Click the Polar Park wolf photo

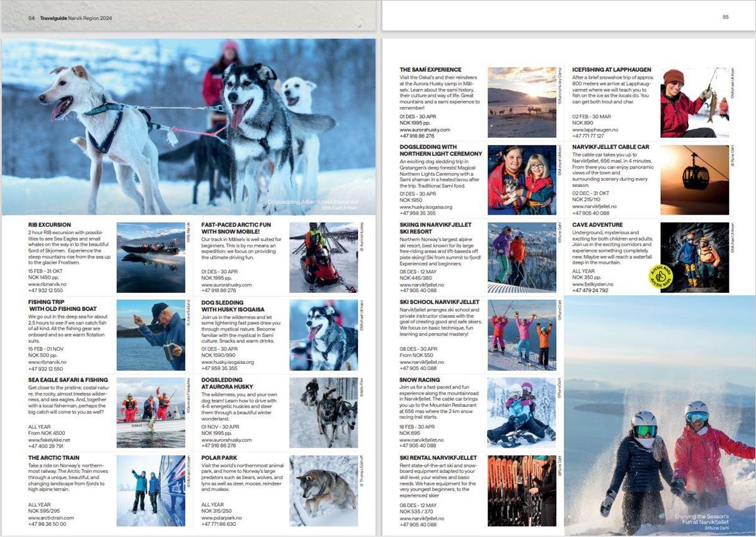coord(323,490)
